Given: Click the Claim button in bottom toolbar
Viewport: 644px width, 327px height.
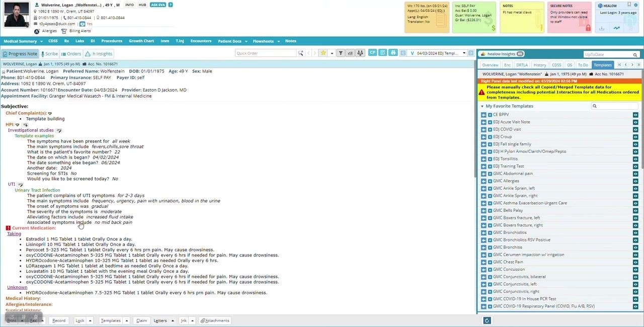Looking at the screenshot, I should [x=141, y=320].
